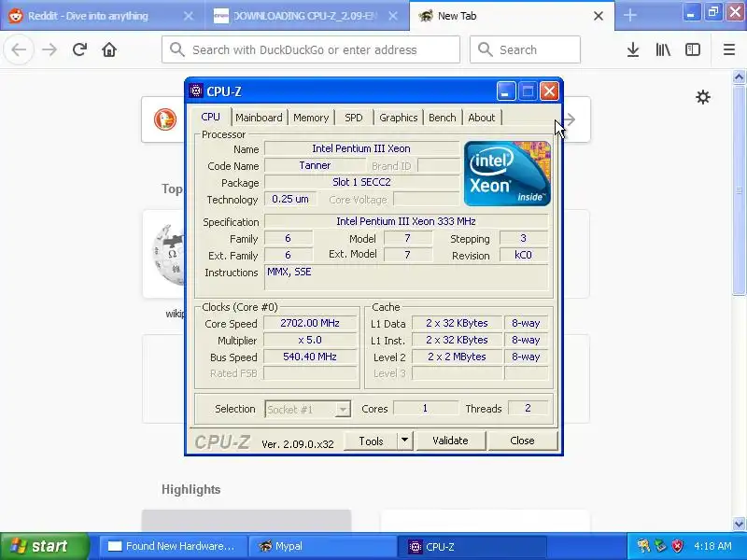Viewport: 747px width, 560px height.
Task: Close the Reddit browser tab
Action: (189, 16)
